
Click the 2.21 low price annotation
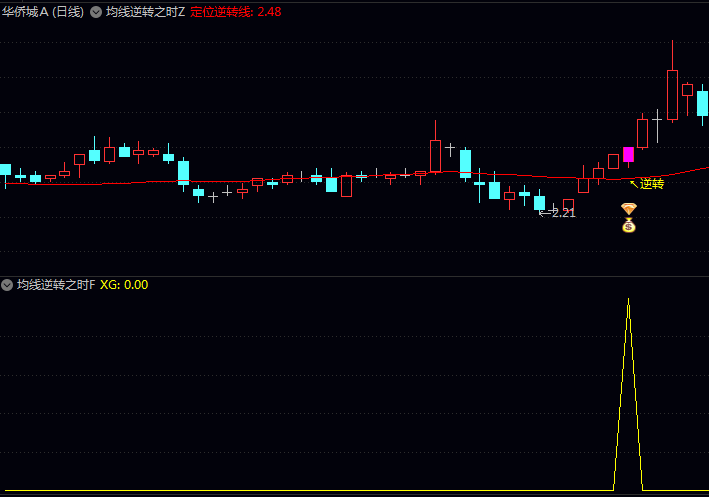(563, 213)
